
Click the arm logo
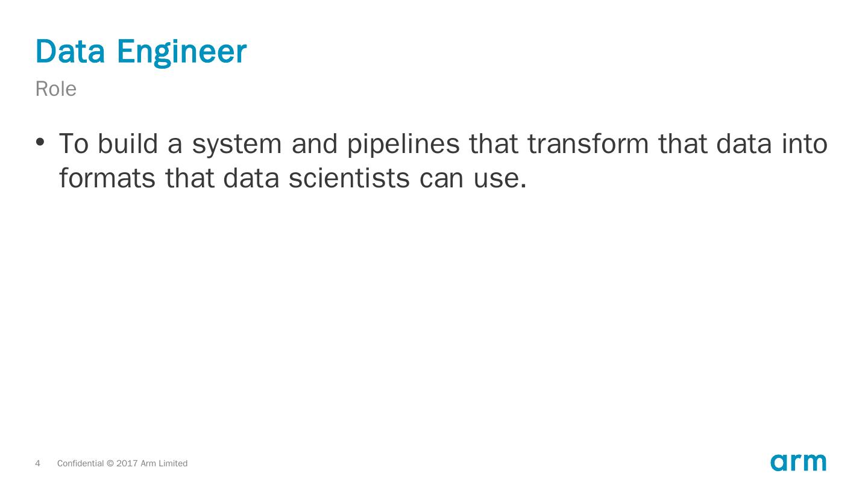[x=798, y=462]
